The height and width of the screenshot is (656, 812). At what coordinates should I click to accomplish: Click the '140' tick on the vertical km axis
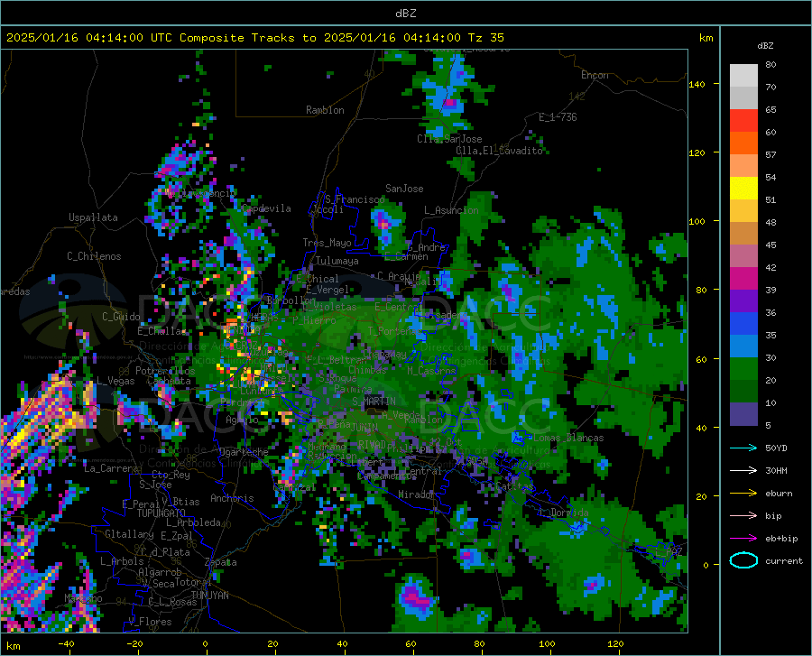(x=697, y=84)
